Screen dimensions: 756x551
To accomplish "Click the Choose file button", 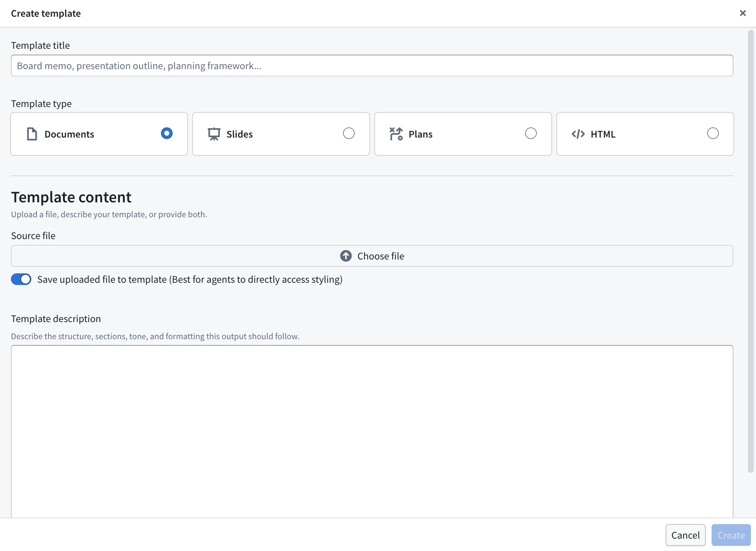I will click(372, 256).
